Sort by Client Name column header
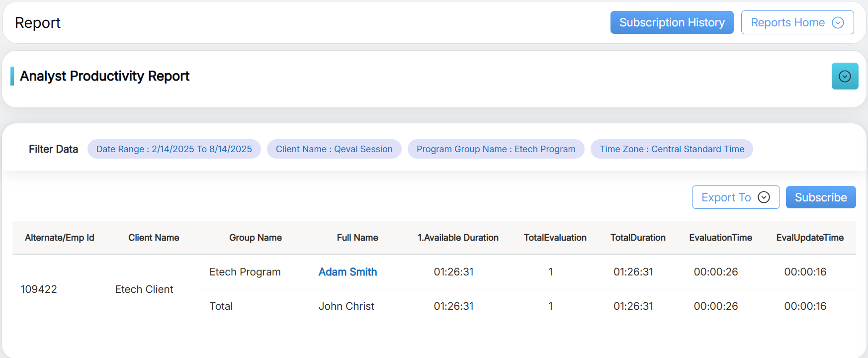Screen dimensions: 868x358 pyautogui.click(x=154, y=238)
